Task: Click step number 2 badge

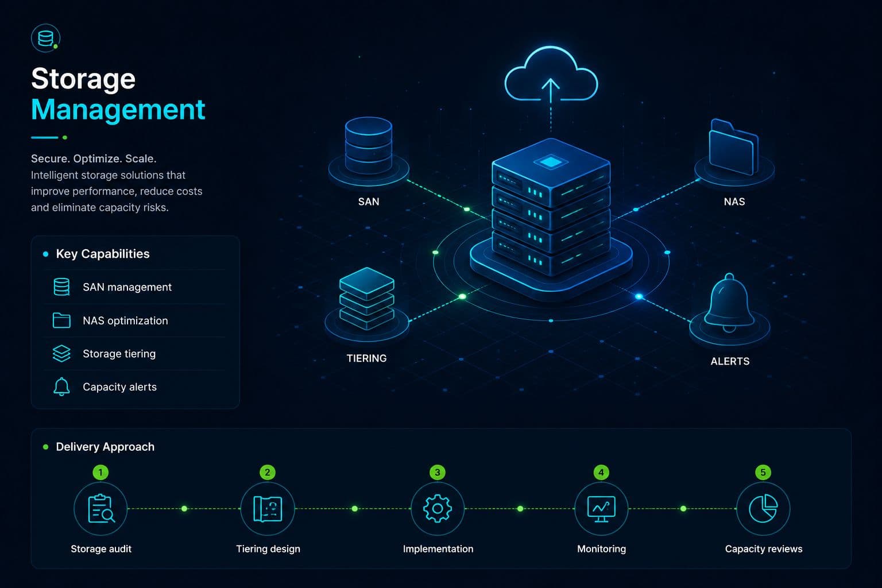Action: (x=268, y=473)
